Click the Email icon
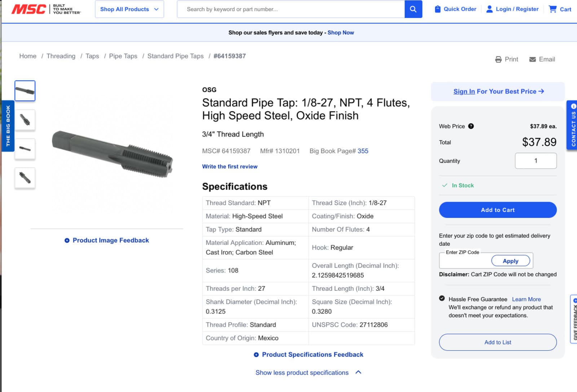Viewport: 577px width, 392px height. (x=532, y=59)
